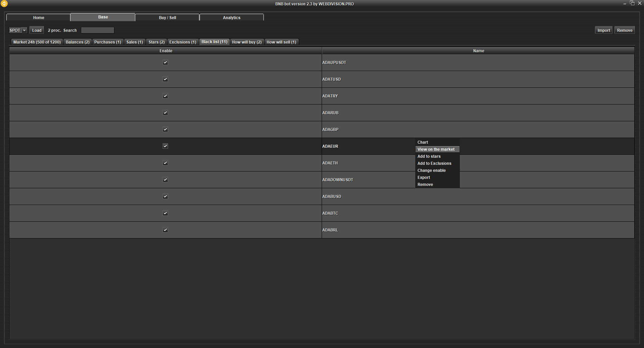This screenshot has width=644, height=348.
Task: Open Chart from the context menu
Action: [x=423, y=142]
